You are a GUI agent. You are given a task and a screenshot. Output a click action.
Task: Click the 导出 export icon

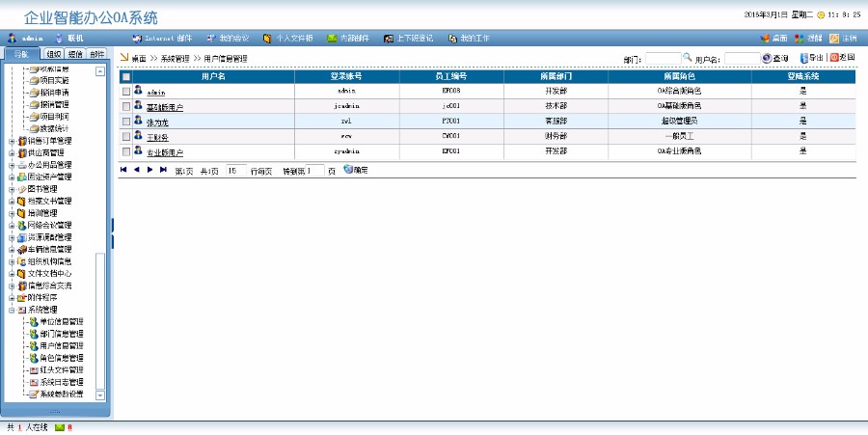804,58
